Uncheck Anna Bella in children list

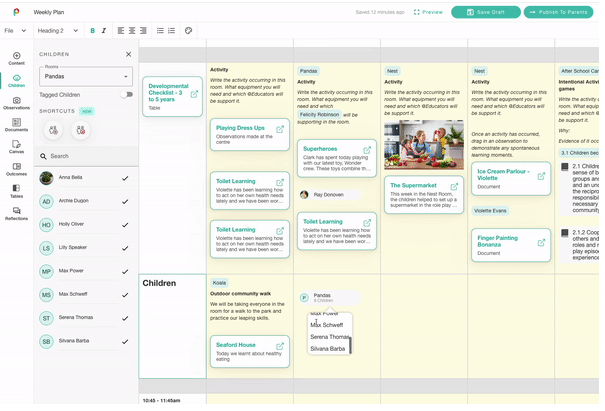125,178
